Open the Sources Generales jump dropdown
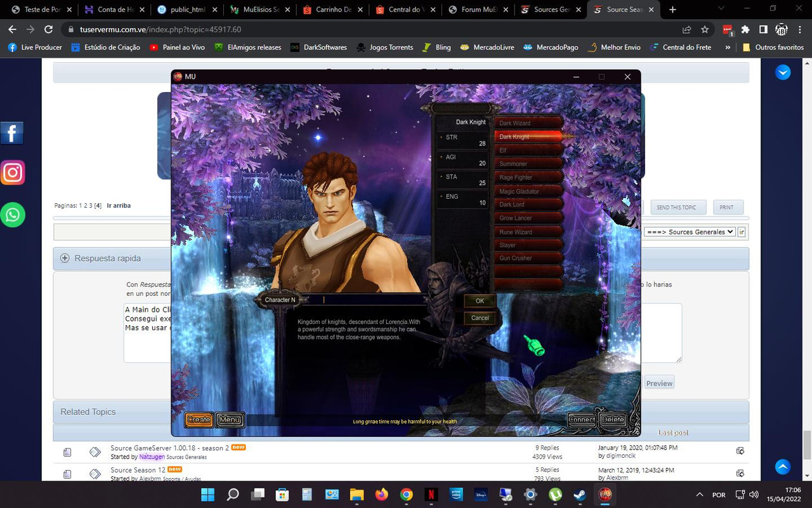812x508 pixels. (x=690, y=232)
